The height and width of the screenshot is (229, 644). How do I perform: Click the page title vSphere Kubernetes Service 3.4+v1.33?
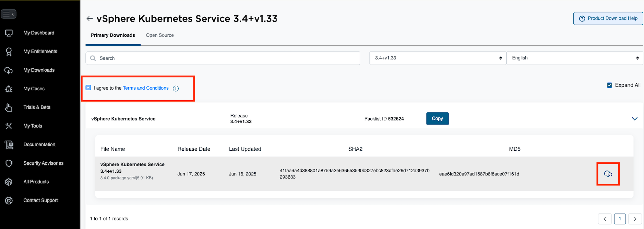[187, 19]
